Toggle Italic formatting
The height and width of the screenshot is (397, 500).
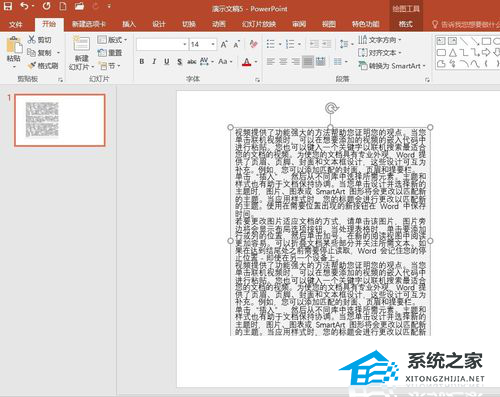pyautogui.click(x=154, y=61)
